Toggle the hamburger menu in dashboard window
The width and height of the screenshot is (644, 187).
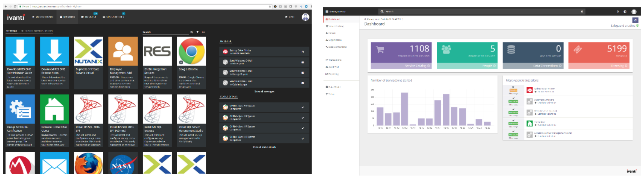click(x=327, y=11)
